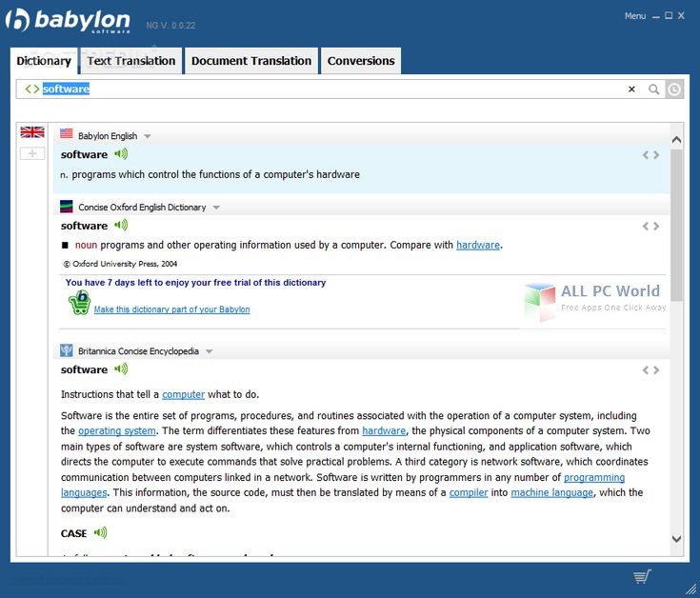
Task: Click the Britannica Concise Encyclopedia icon
Action: click(67, 350)
